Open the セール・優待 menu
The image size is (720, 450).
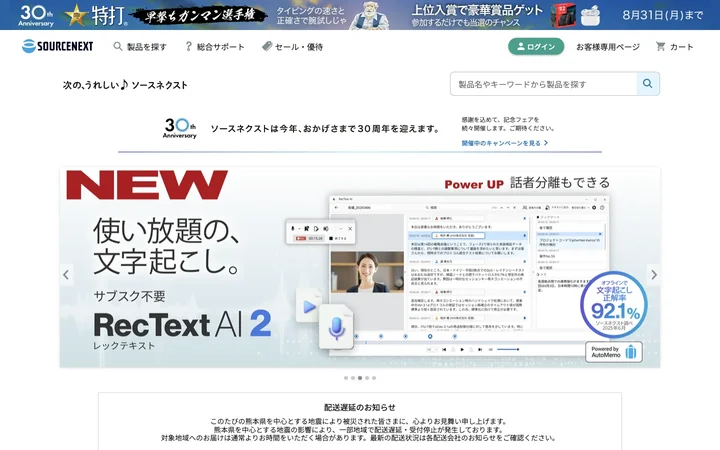(x=292, y=47)
